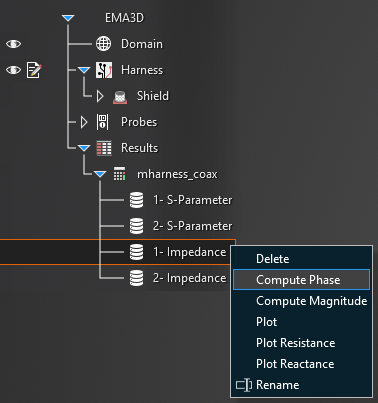Select the 2- S-Parameter tree item
The height and width of the screenshot is (403, 378).
pyautogui.click(x=193, y=226)
